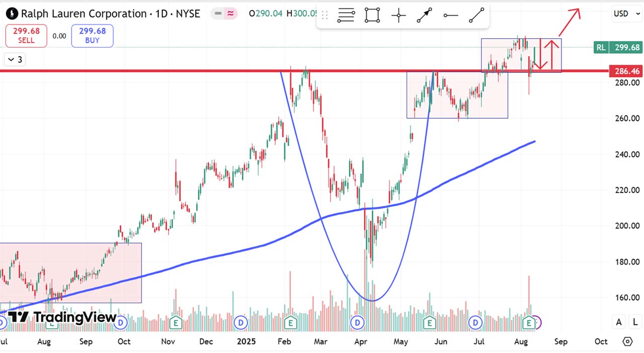The height and width of the screenshot is (353, 644).
Task: Select the Trend line drawing tool
Action: [x=477, y=15]
